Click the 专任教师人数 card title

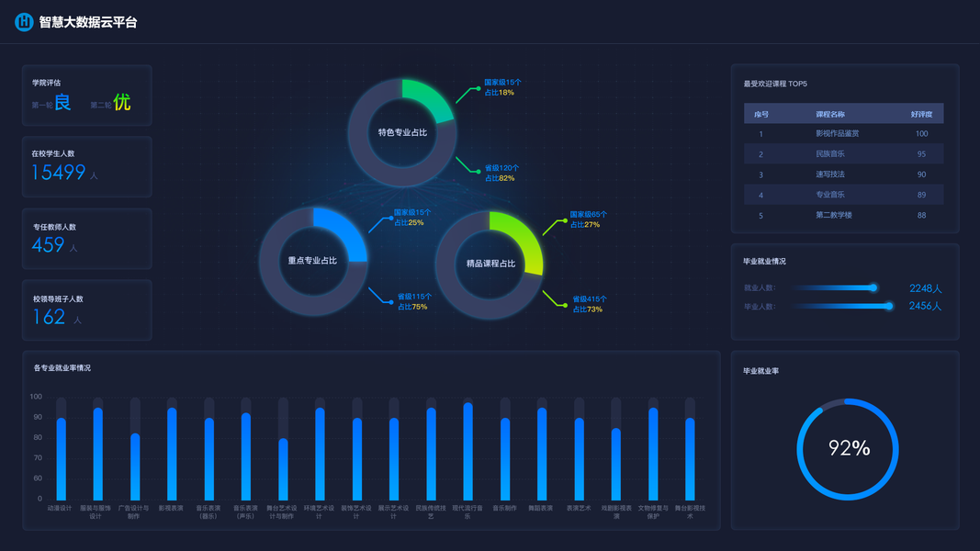[54, 227]
